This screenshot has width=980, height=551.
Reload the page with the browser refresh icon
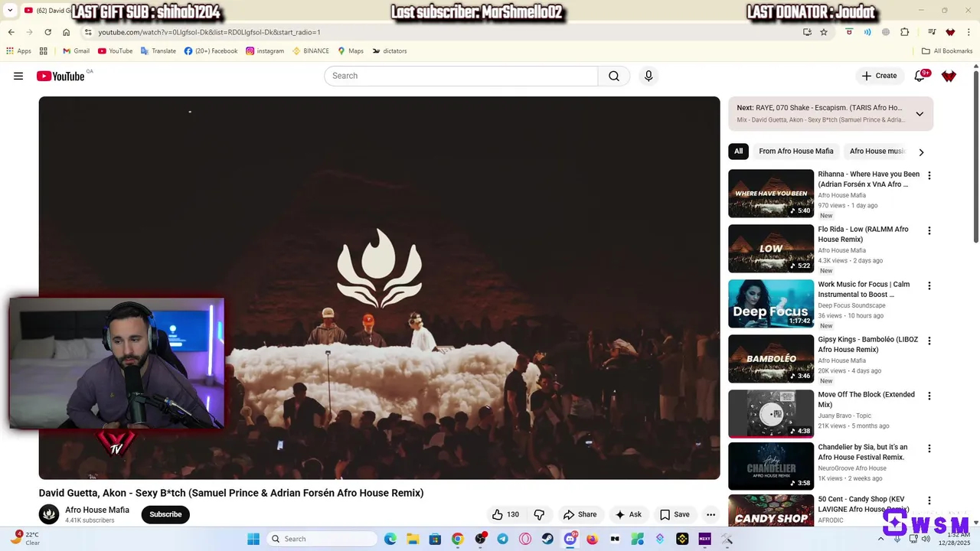(x=47, y=32)
